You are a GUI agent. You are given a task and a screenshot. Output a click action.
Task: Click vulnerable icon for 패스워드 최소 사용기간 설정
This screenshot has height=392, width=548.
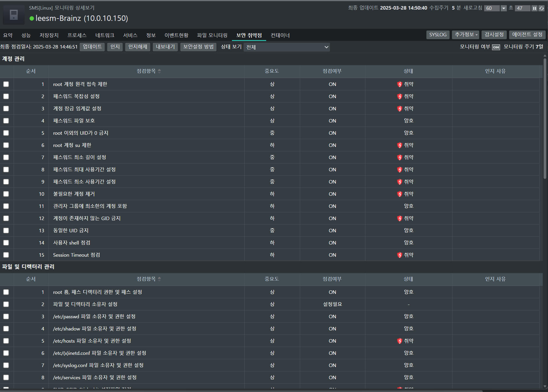(400, 182)
